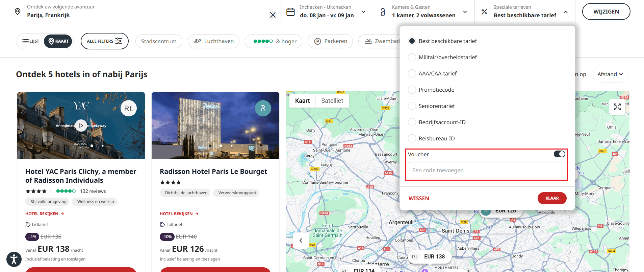
Task: Open Radisson Hotel Paris Le Bourget title
Action: [x=213, y=172]
